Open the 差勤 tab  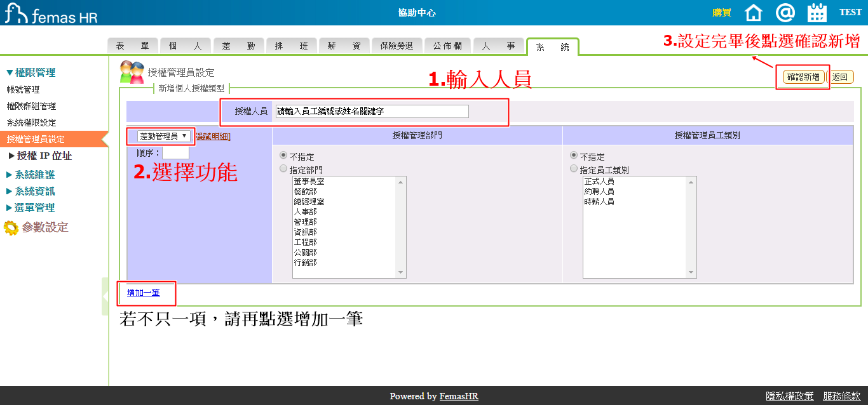pos(238,46)
